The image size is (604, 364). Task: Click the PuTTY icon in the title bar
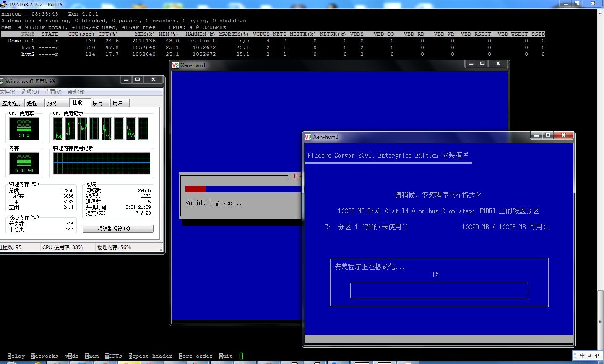coord(3,4)
